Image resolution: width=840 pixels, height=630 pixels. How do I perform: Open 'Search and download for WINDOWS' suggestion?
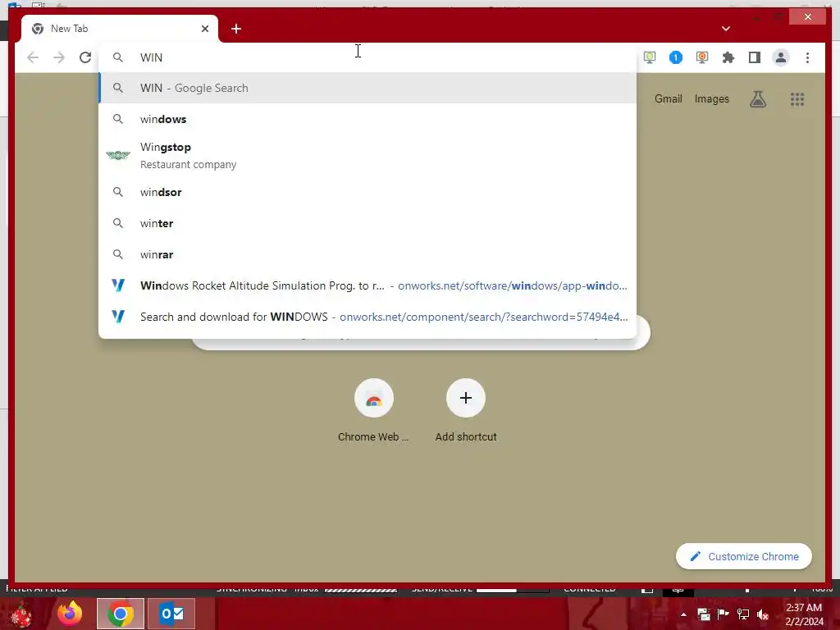pyautogui.click(x=367, y=317)
